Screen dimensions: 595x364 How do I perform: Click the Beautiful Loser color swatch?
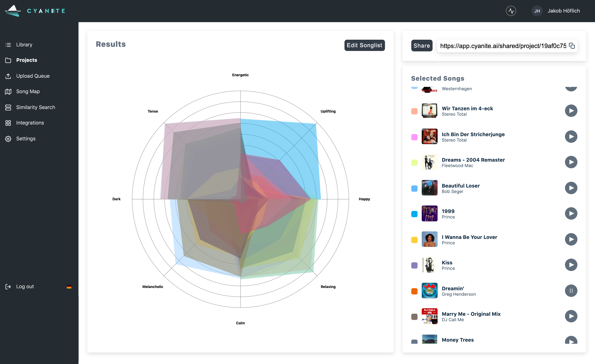point(414,188)
